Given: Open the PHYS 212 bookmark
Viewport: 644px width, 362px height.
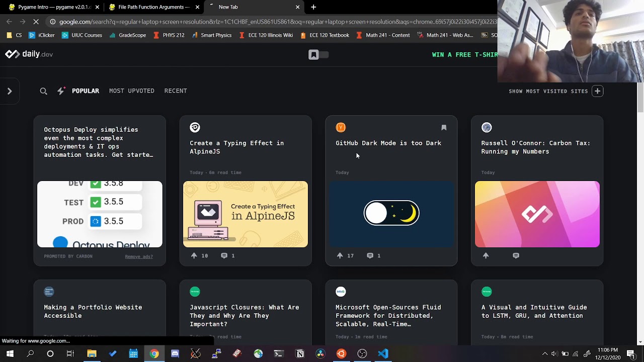Looking at the screenshot, I should coord(169,35).
